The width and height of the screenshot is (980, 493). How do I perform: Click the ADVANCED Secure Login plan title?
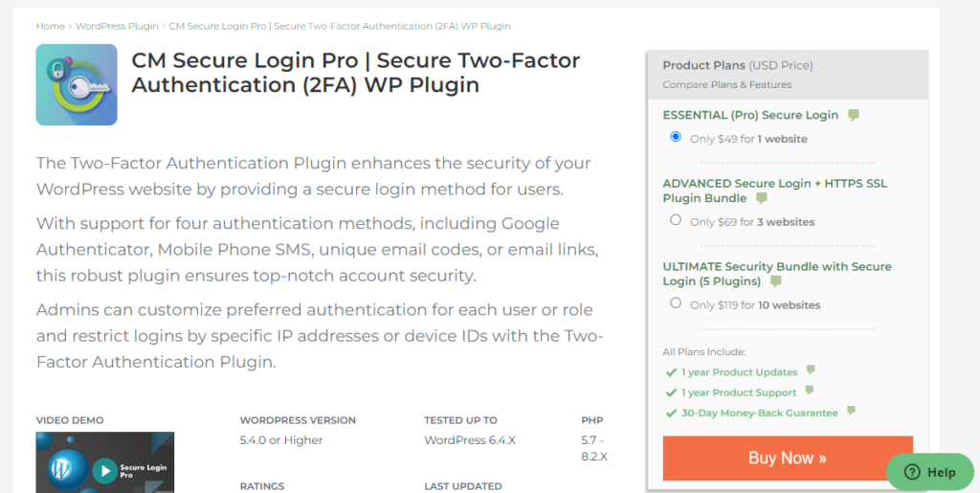(776, 183)
